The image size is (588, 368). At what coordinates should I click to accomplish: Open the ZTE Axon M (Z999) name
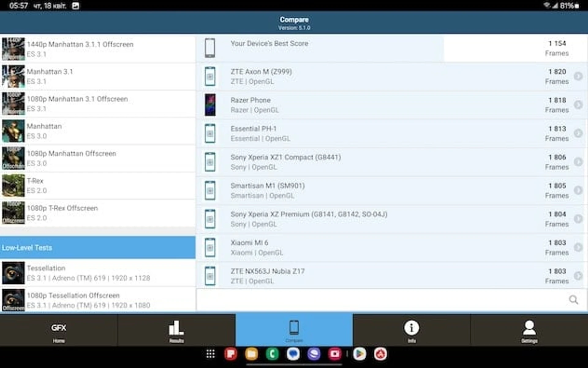coord(261,72)
